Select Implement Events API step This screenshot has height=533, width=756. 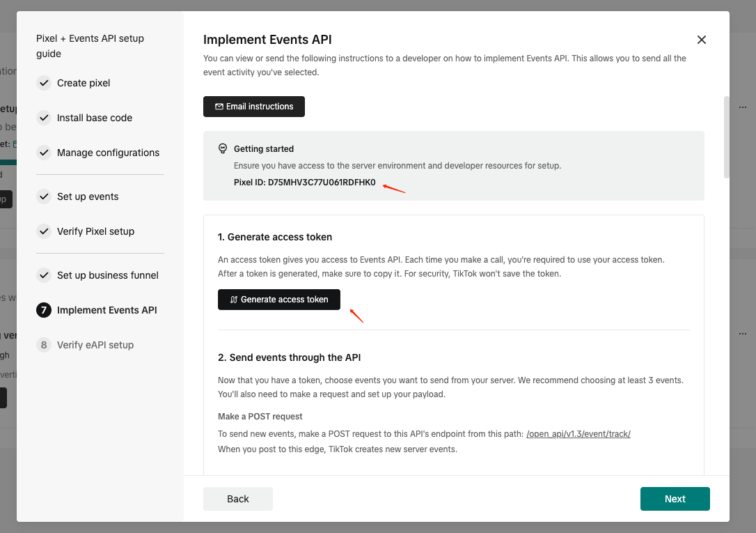[x=107, y=310]
